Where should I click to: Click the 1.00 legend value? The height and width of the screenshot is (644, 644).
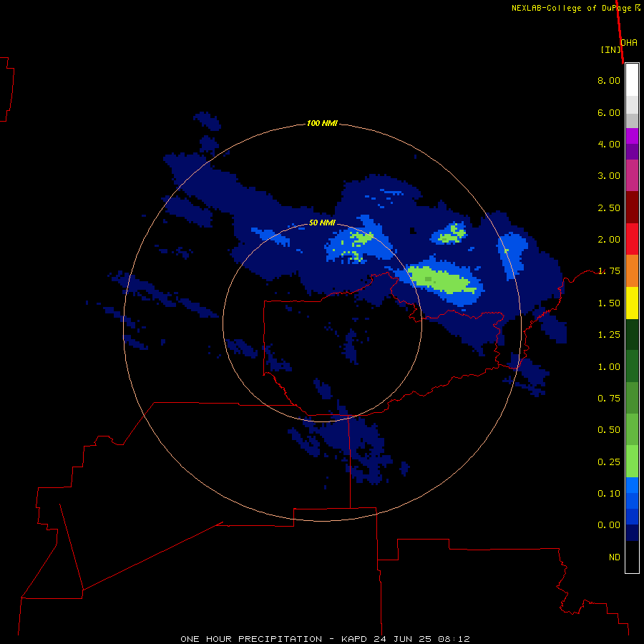click(609, 367)
